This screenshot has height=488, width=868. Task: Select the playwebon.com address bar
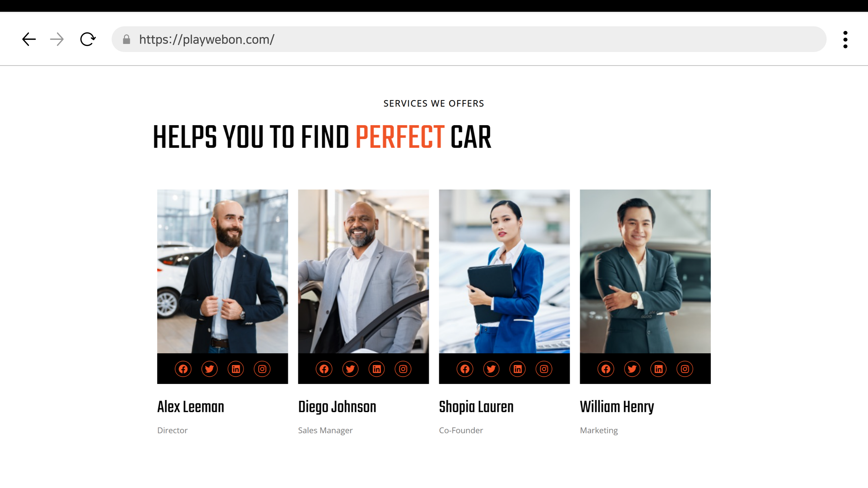(x=469, y=39)
